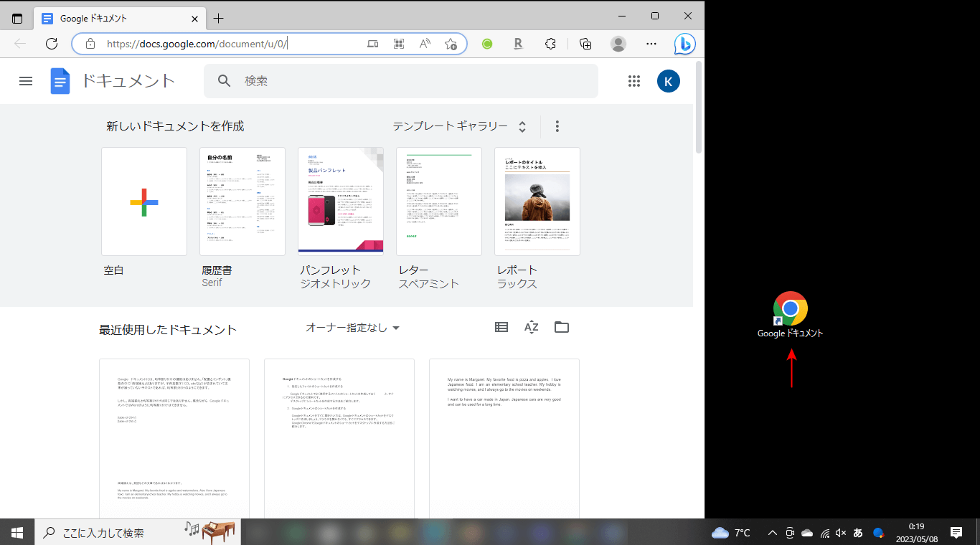Click the install app icon in address bar
Viewport: 980px width, 545px height.
tap(372, 44)
